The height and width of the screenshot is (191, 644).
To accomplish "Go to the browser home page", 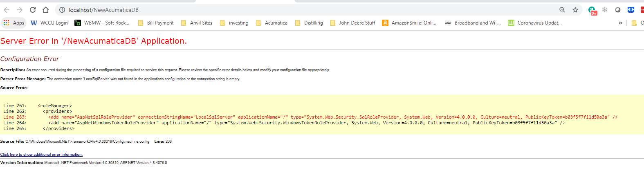I will 46,10.
